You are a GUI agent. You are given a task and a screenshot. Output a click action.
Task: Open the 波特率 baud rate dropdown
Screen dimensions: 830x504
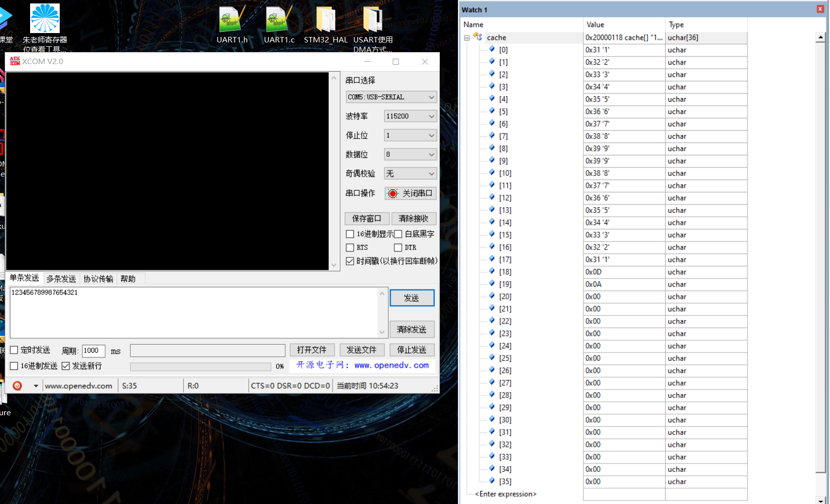[x=411, y=116]
